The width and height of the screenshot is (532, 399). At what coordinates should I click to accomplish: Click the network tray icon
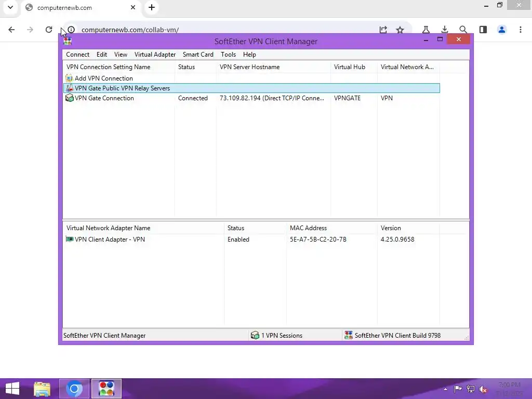[471, 389]
